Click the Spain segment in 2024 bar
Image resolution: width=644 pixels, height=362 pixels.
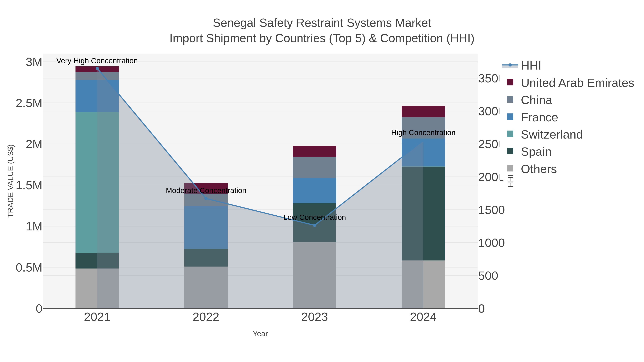click(x=423, y=214)
